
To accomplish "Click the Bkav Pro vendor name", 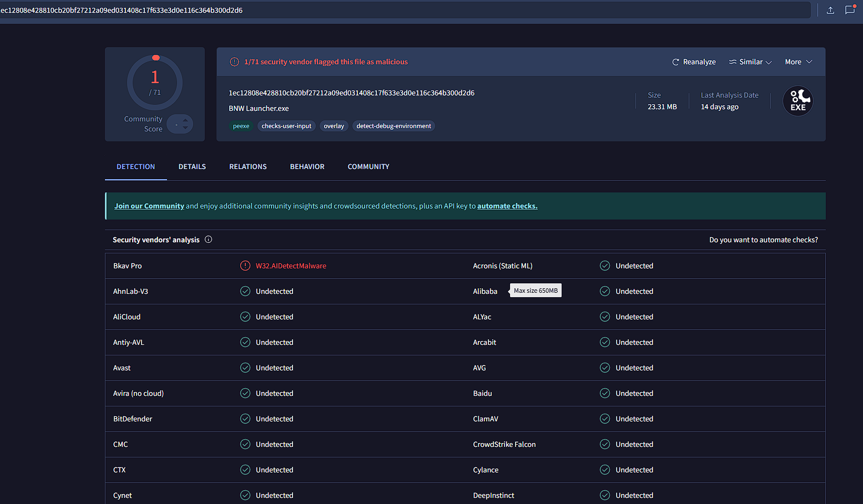I will coord(128,266).
